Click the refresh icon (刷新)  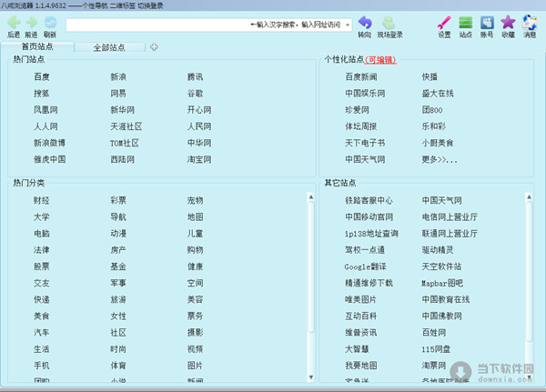(50, 22)
